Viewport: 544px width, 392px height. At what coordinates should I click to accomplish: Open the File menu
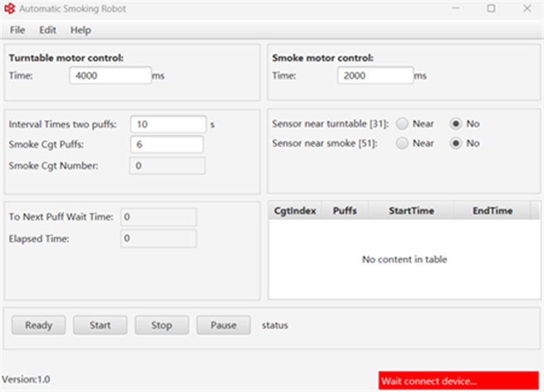pyautogui.click(x=18, y=30)
